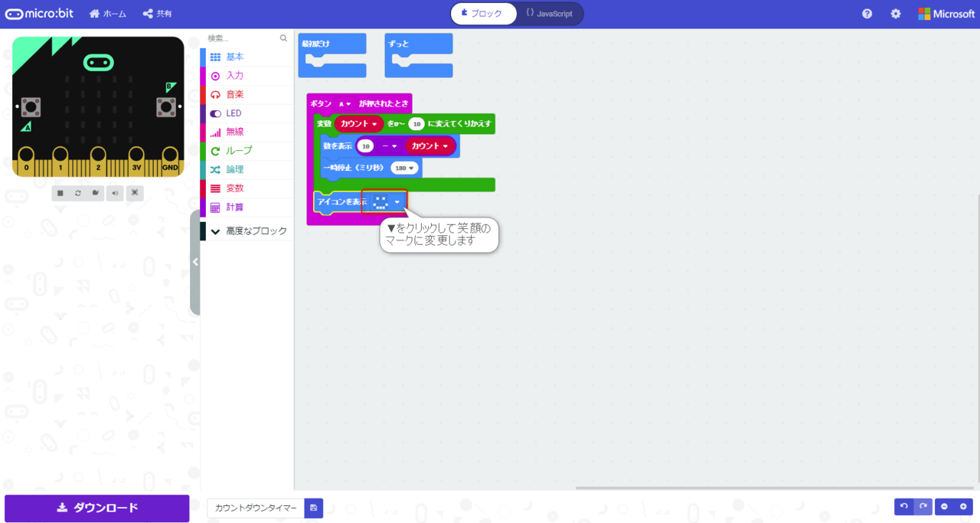The height and width of the screenshot is (523, 980).
Task: Click ダウンロード download button
Action: point(97,508)
